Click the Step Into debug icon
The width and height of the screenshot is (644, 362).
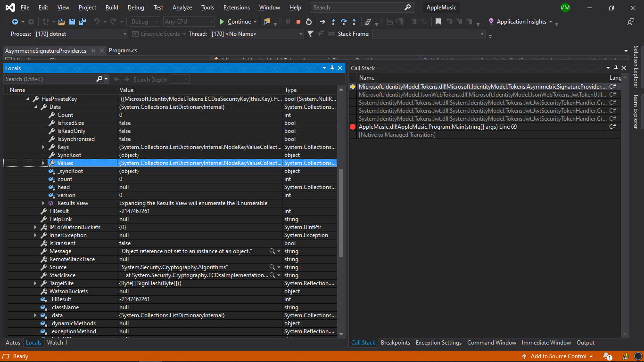[x=333, y=22]
